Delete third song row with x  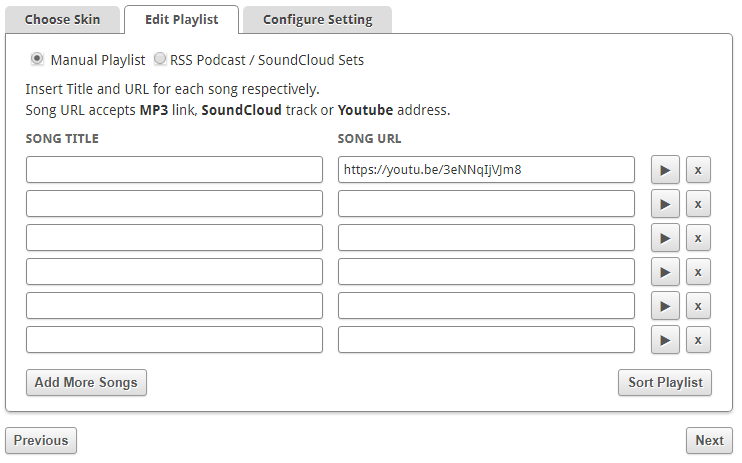click(698, 238)
